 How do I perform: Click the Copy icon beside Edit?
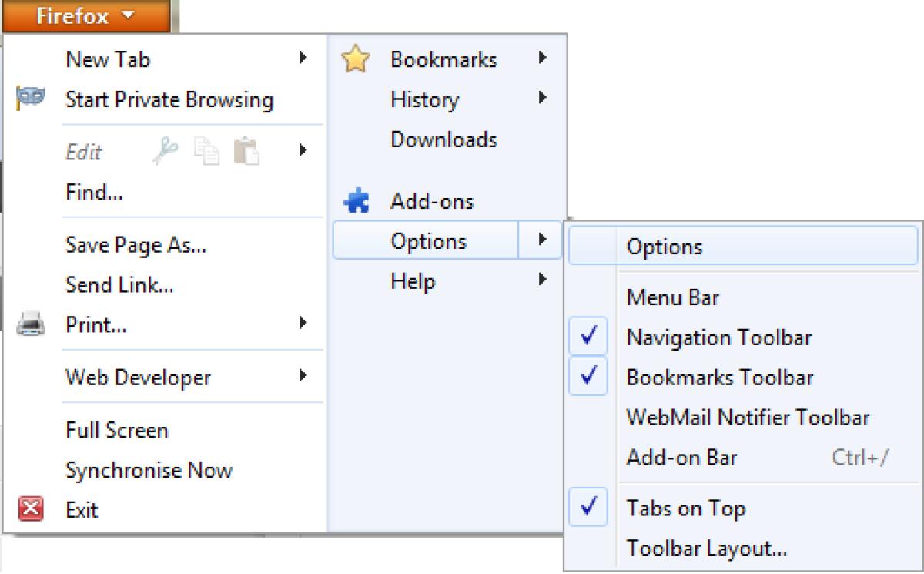(206, 152)
